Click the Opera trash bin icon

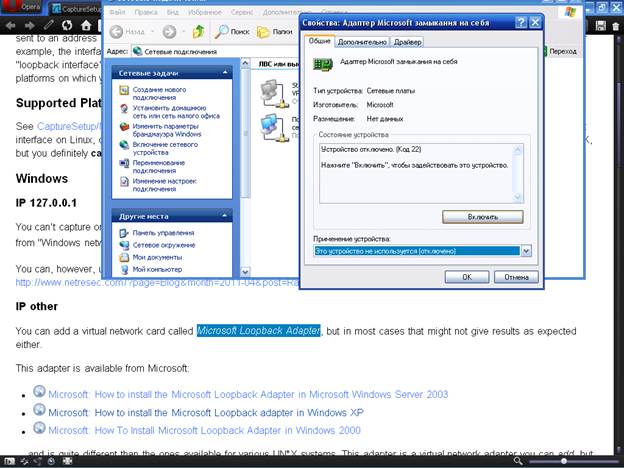click(616, 26)
